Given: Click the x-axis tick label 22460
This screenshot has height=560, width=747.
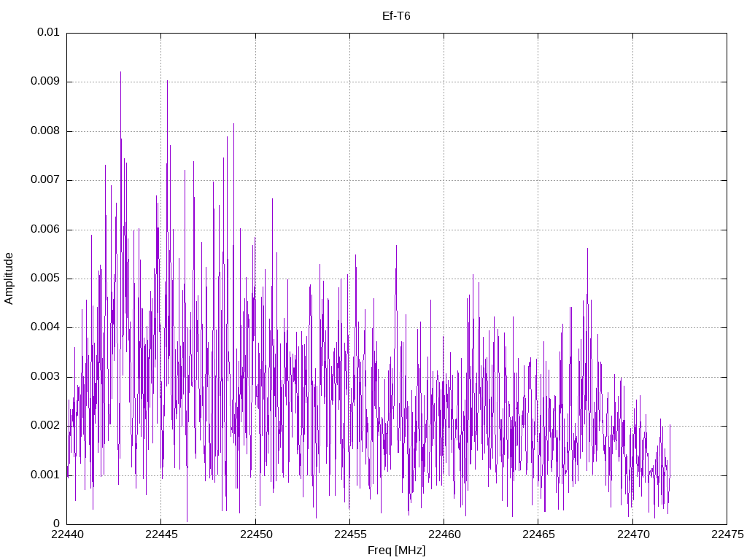Looking at the screenshot, I should point(444,534).
